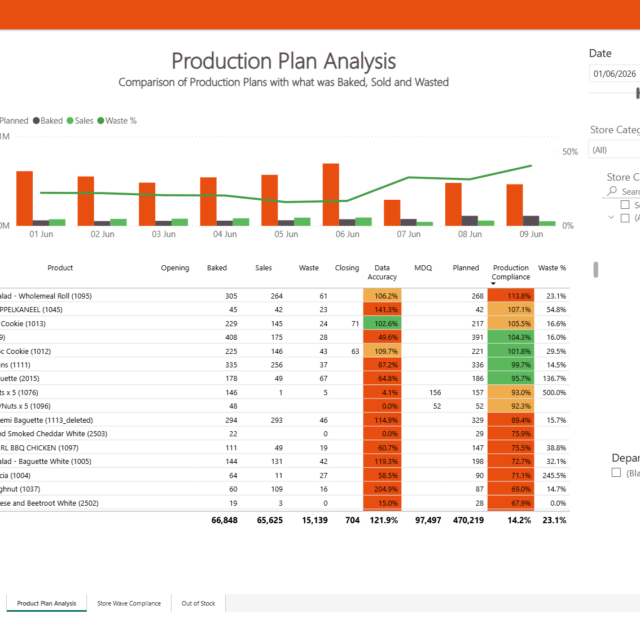
Task: Click the vertical scrollbar thumb beside the table
Action: click(x=596, y=270)
